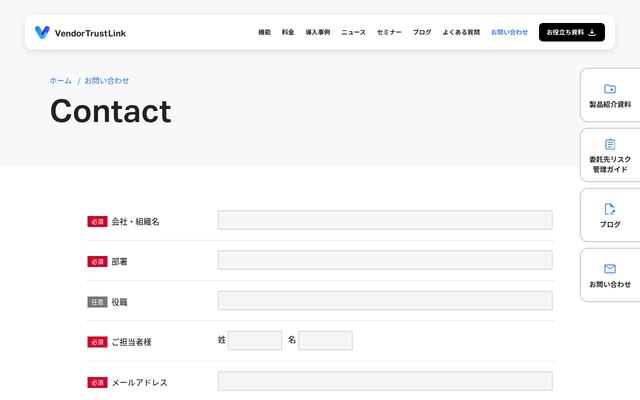Click the お問い合わせ breadcrumb link
This screenshot has height=400, width=640.
107,81
